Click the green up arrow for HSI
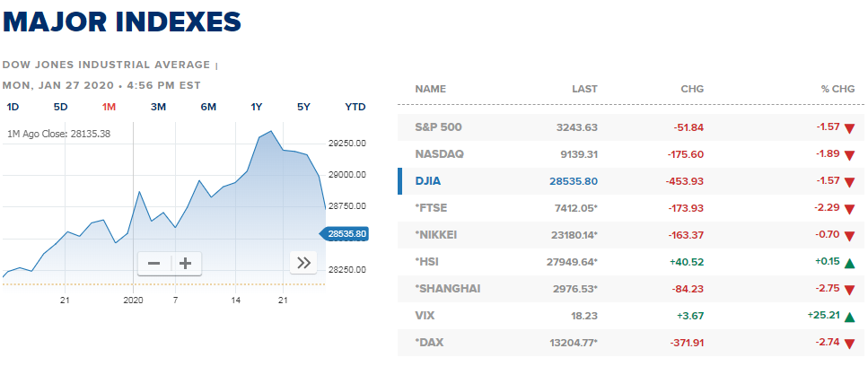The width and height of the screenshot is (868, 366). (x=850, y=263)
